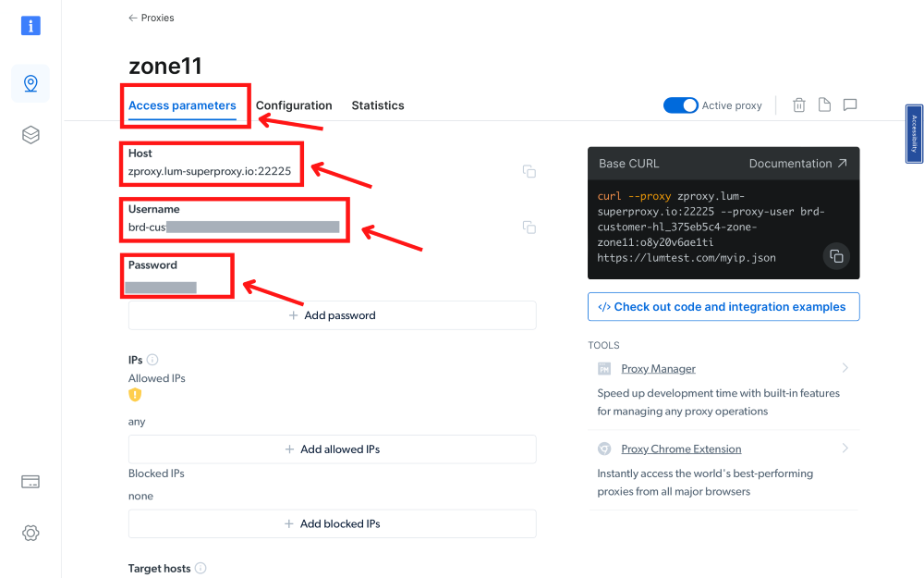Disable the Active proxy toggle
Screen dimensions: 924x578
[681, 105]
